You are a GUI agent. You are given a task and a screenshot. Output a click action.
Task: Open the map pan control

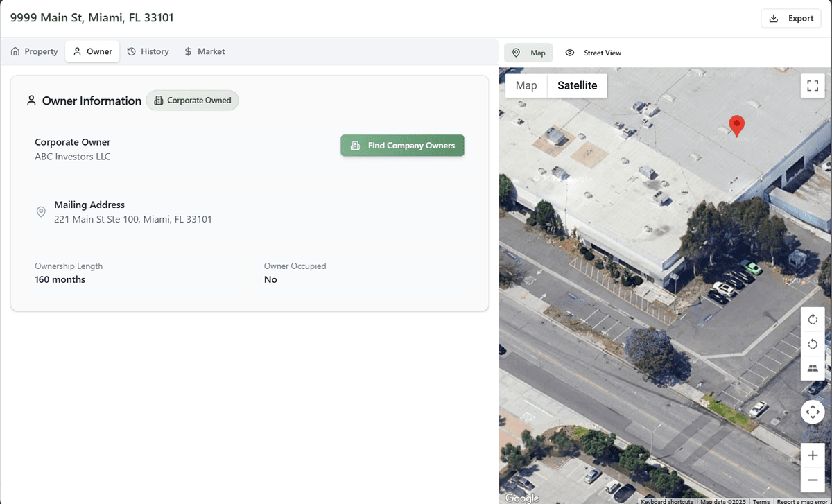pyautogui.click(x=813, y=411)
